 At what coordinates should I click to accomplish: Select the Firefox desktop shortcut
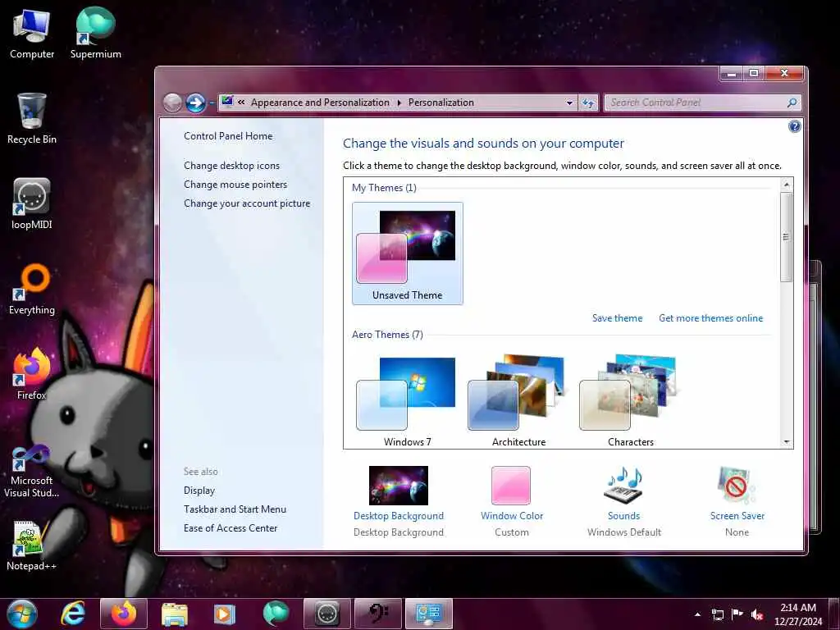point(32,374)
